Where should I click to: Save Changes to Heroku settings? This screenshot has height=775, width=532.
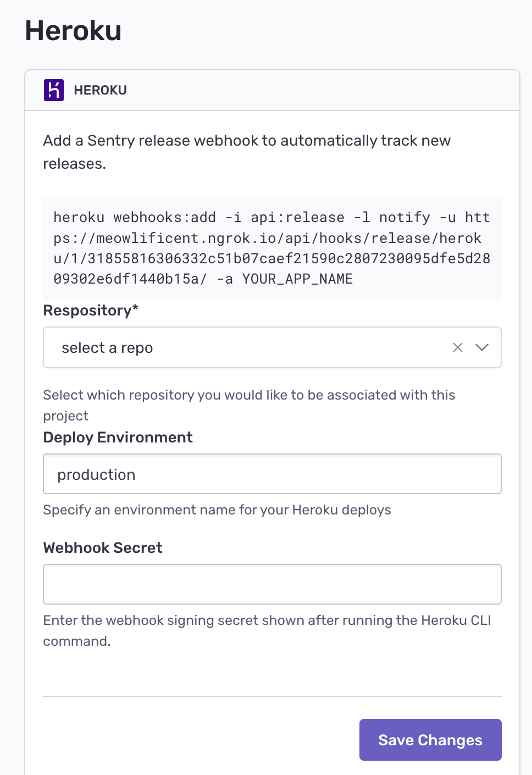coord(430,740)
